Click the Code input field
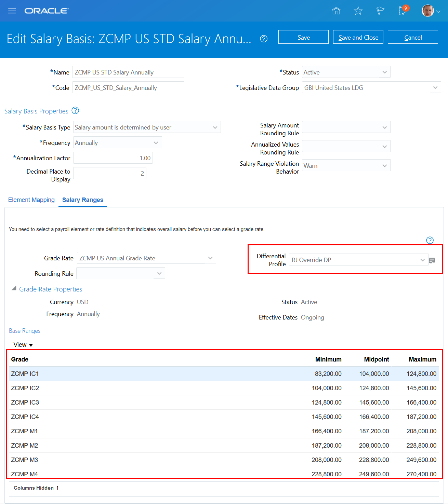 pyautogui.click(x=128, y=87)
